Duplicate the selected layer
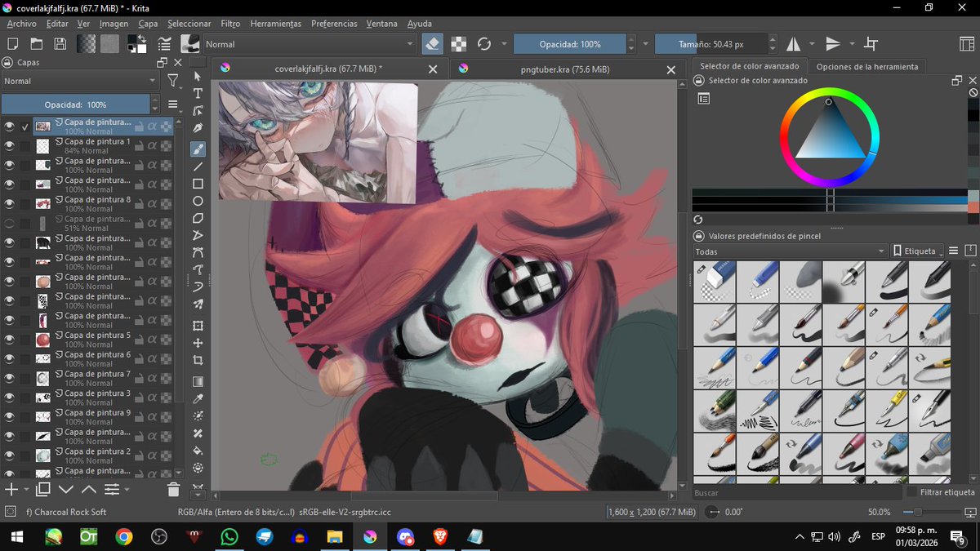 (43, 490)
